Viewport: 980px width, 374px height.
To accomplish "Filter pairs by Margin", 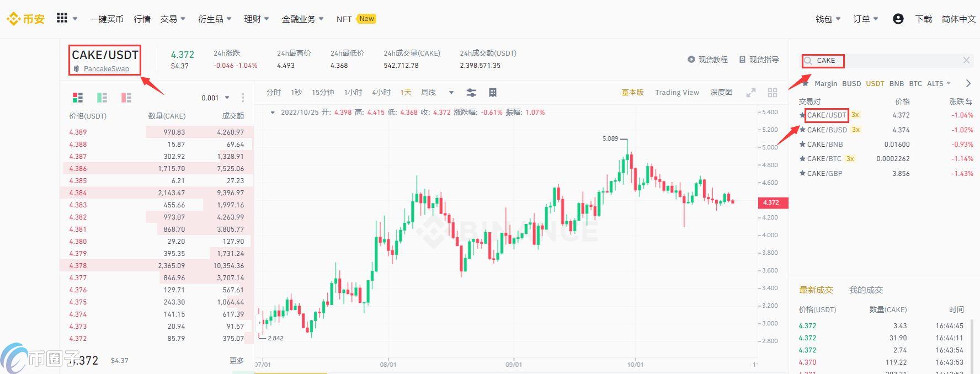I will pyautogui.click(x=825, y=83).
